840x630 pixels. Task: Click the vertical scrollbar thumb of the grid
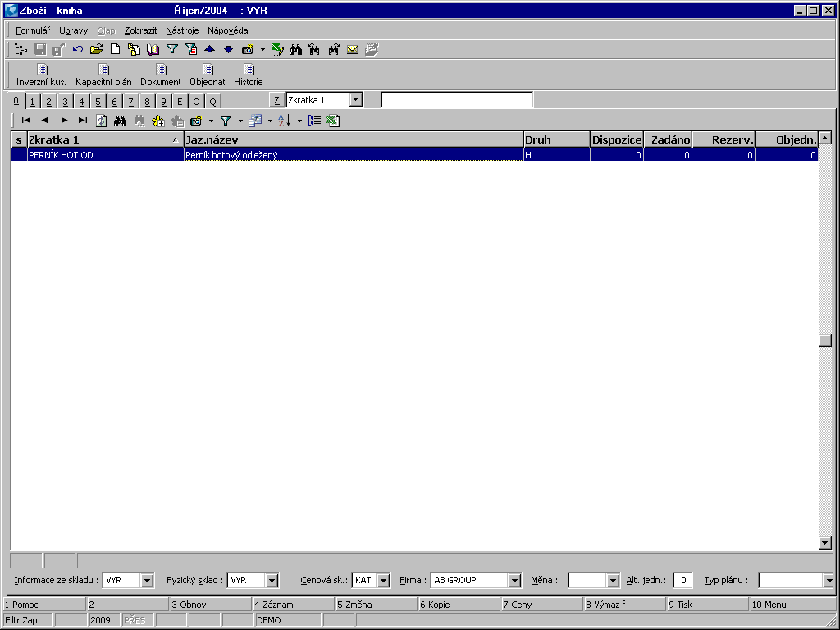click(x=825, y=340)
